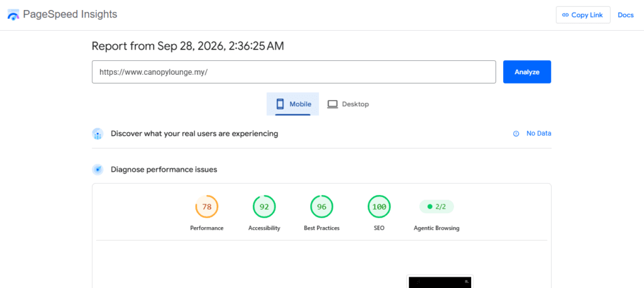Viewport: 644px width, 288px height.
Task: Open the SEO score gauge 100
Action: click(379, 207)
